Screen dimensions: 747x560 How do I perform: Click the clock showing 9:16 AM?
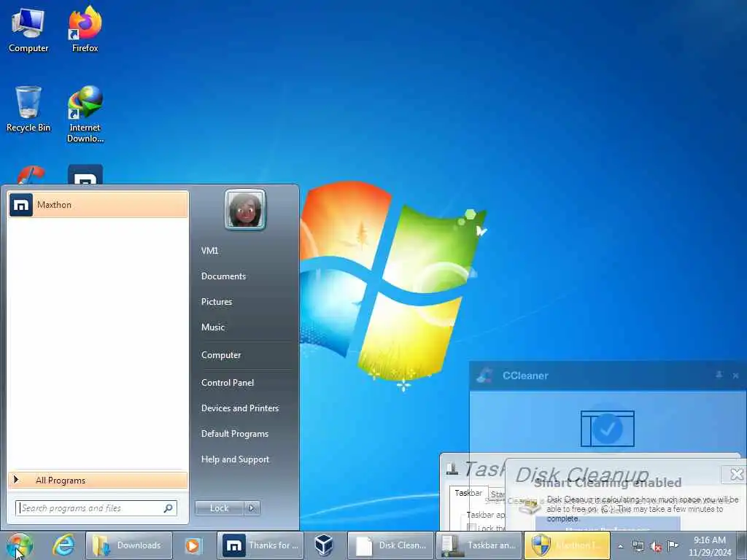pos(709,546)
